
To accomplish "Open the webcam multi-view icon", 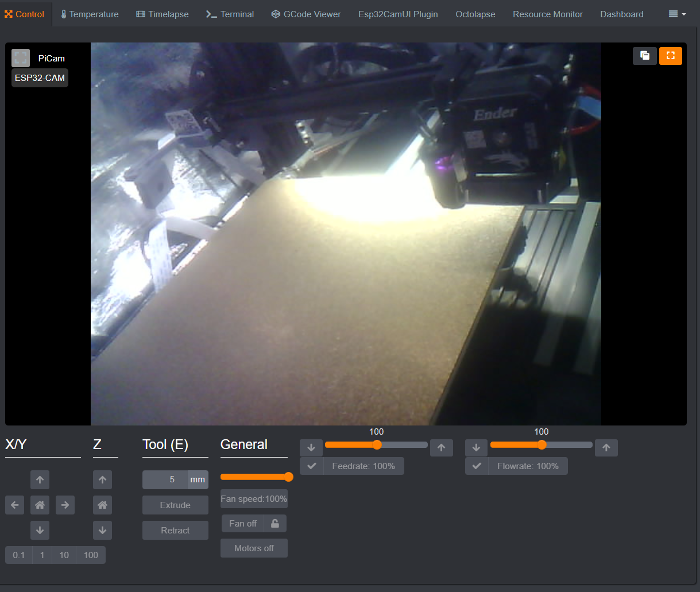I will point(644,56).
